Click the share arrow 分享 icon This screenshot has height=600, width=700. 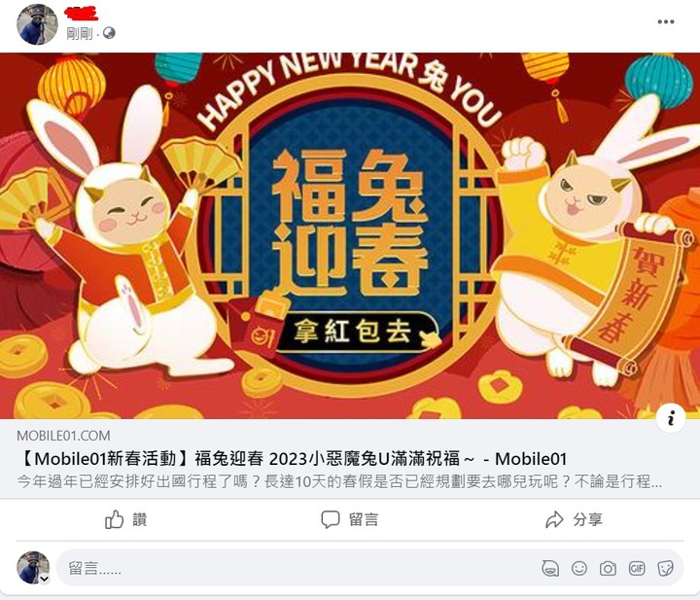tap(554, 519)
